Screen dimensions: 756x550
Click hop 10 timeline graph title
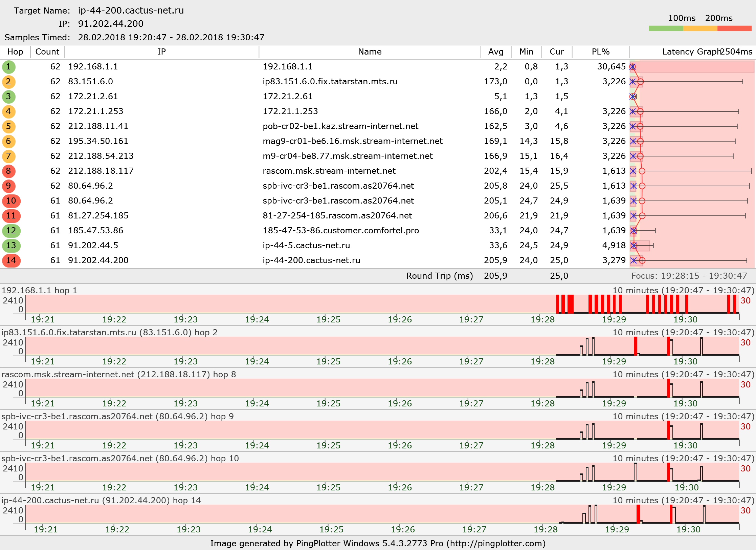click(x=120, y=458)
